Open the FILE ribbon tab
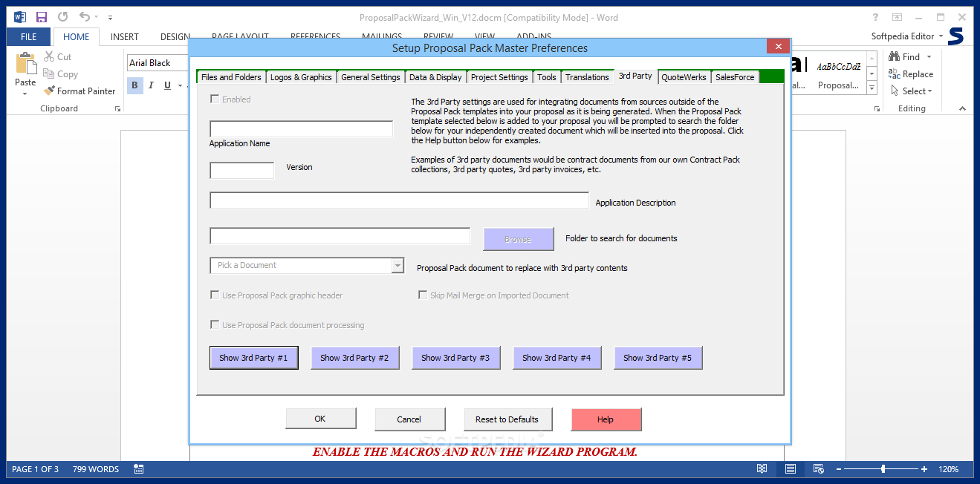The height and width of the screenshot is (484, 980). 29,36
